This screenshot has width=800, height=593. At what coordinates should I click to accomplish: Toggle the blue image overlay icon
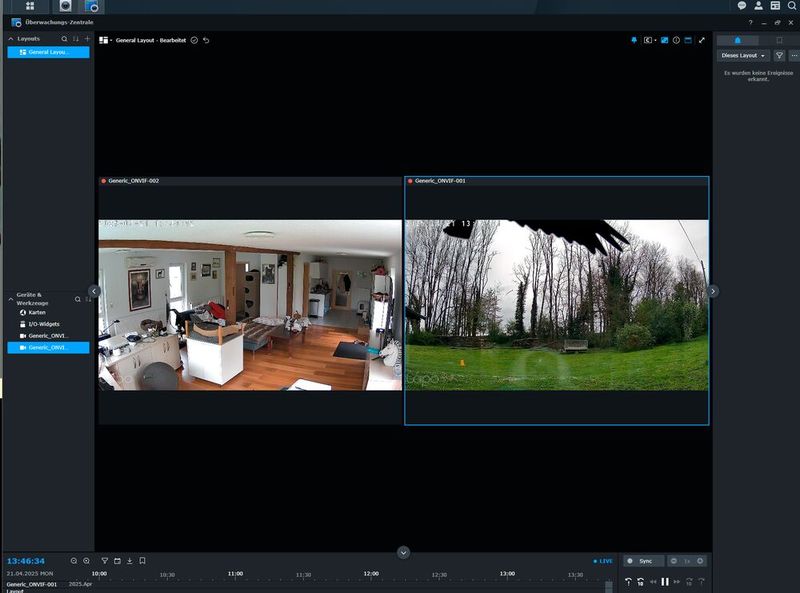tap(664, 40)
